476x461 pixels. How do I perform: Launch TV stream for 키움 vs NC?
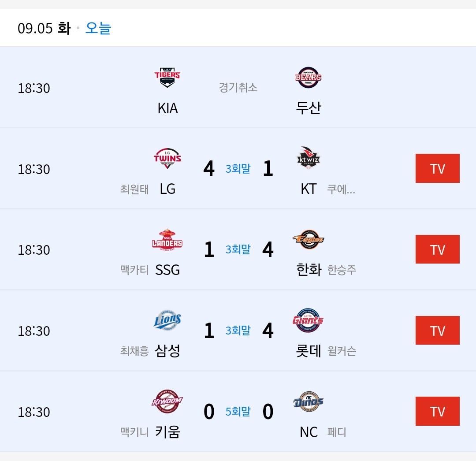[x=437, y=411]
